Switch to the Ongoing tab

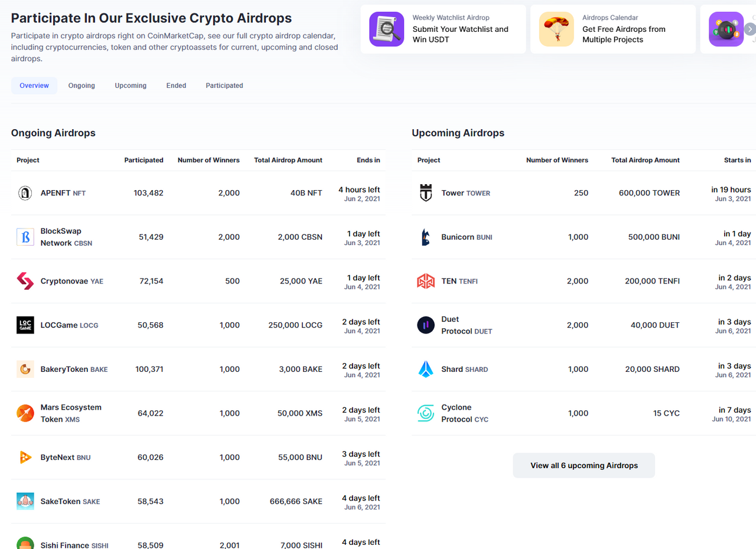pyautogui.click(x=82, y=86)
